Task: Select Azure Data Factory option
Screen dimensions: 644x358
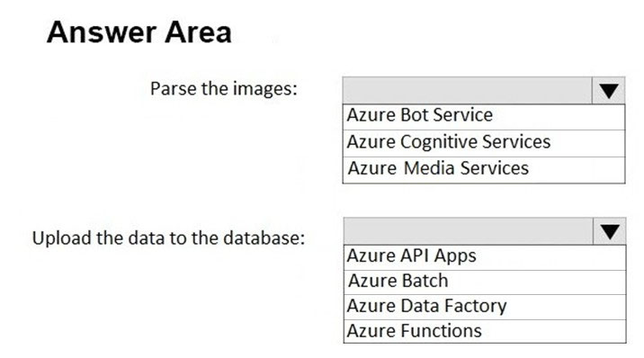Action: 485,307
